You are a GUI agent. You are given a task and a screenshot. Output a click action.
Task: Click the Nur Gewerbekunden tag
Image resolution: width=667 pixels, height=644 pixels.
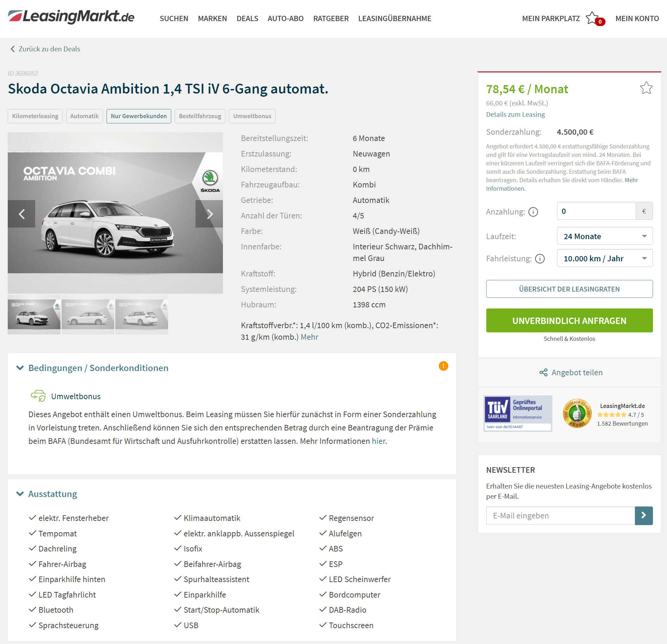139,116
